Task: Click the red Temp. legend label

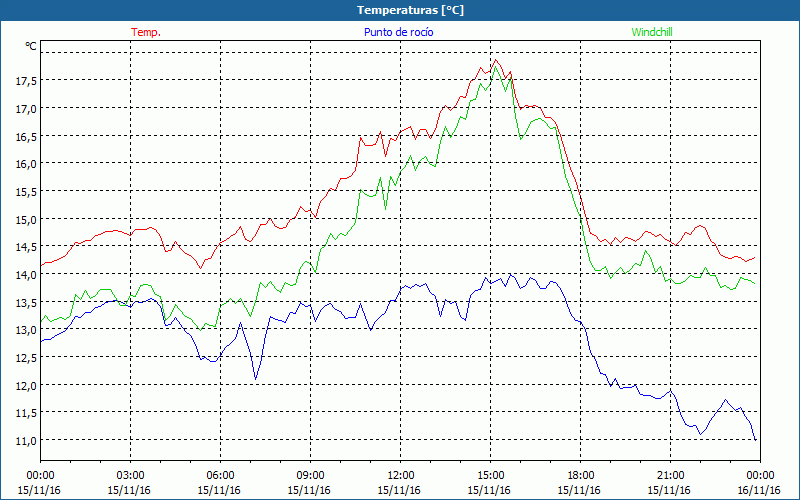Action: pyautogui.click(x=146, y=32)
